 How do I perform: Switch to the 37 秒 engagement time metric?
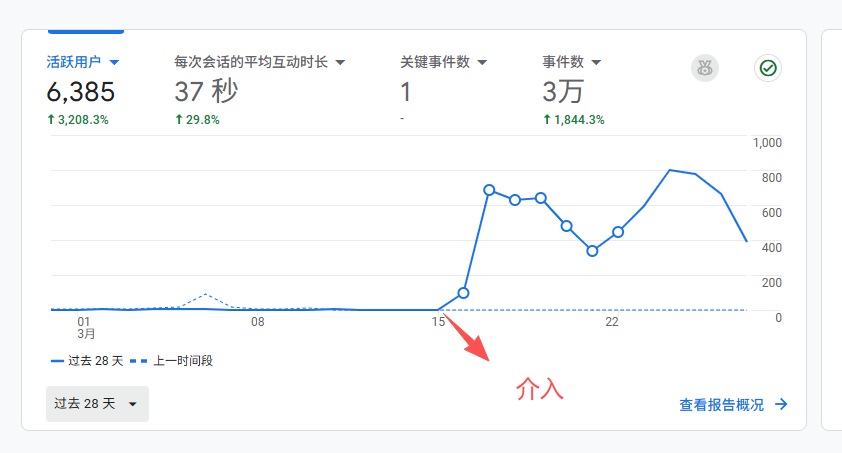click(206, 92)
